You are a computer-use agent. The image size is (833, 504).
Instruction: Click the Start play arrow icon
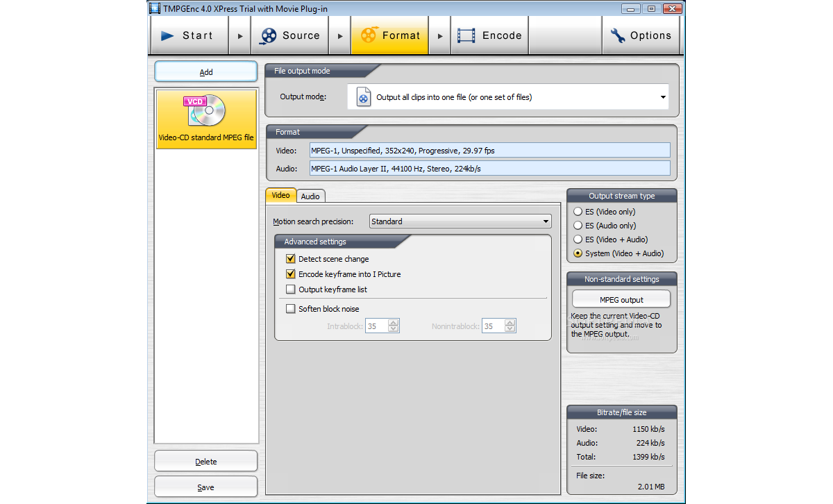coord(167,35)
